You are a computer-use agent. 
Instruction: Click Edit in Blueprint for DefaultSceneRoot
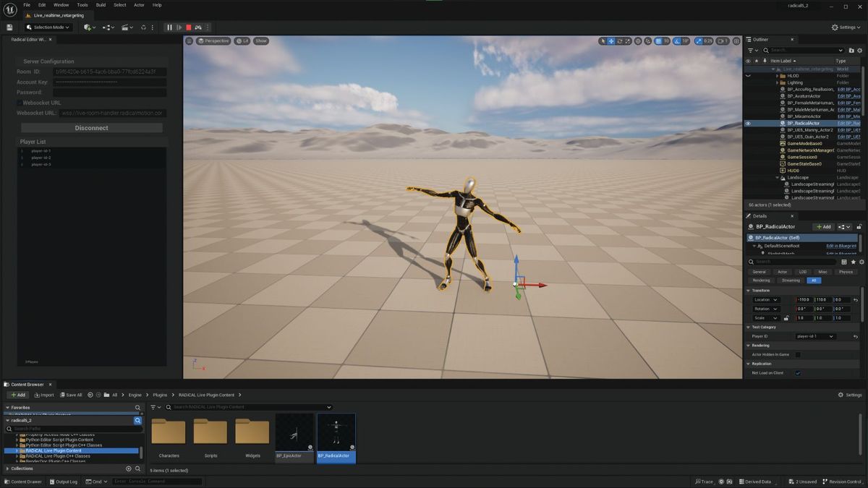pos(841,245)
